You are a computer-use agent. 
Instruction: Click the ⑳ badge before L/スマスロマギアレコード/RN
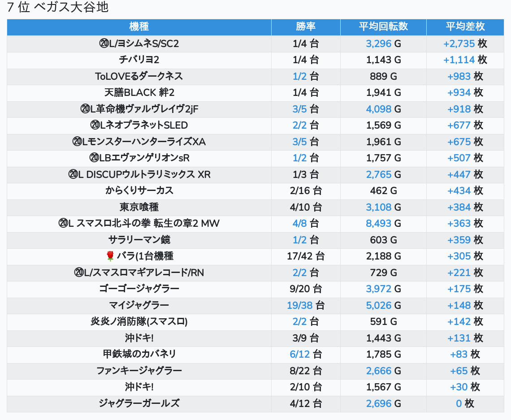[79, 273]
